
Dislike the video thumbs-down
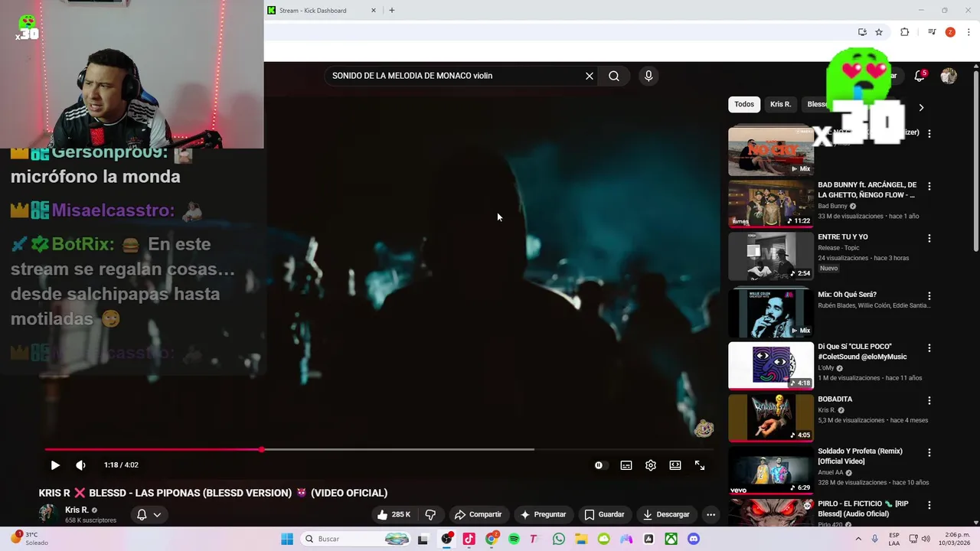[x=430, y=514]
